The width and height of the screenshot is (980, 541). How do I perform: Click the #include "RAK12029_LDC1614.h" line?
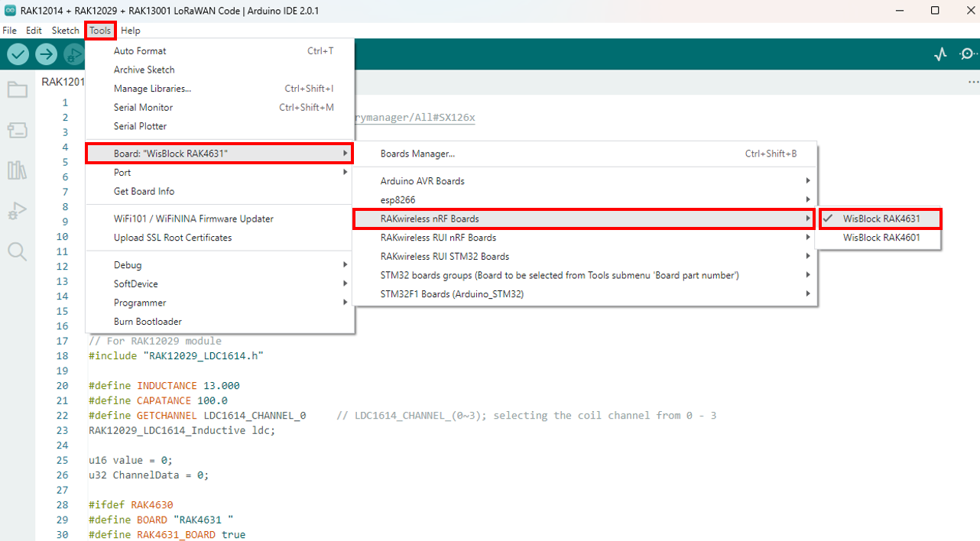176,356
